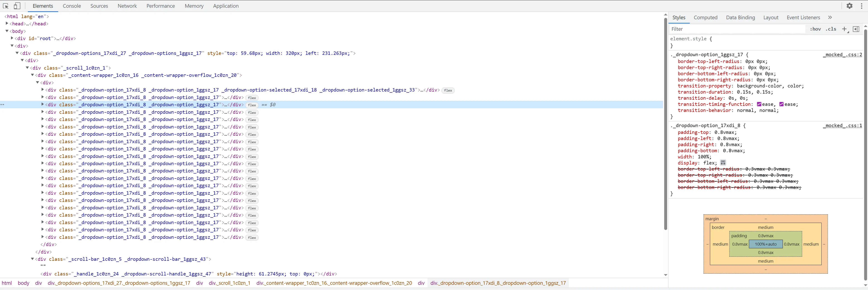Click the Elements panel scroll-down arrow
The height and width of the screenshot is (290, 868).
[666, 275]
